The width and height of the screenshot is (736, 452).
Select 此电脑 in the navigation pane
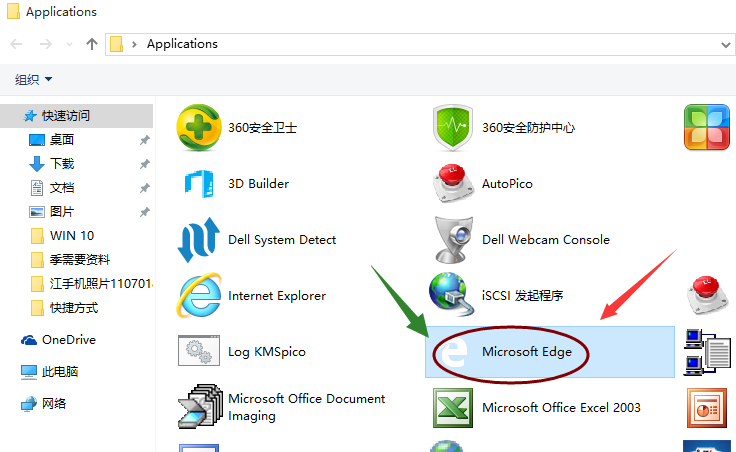59,372
